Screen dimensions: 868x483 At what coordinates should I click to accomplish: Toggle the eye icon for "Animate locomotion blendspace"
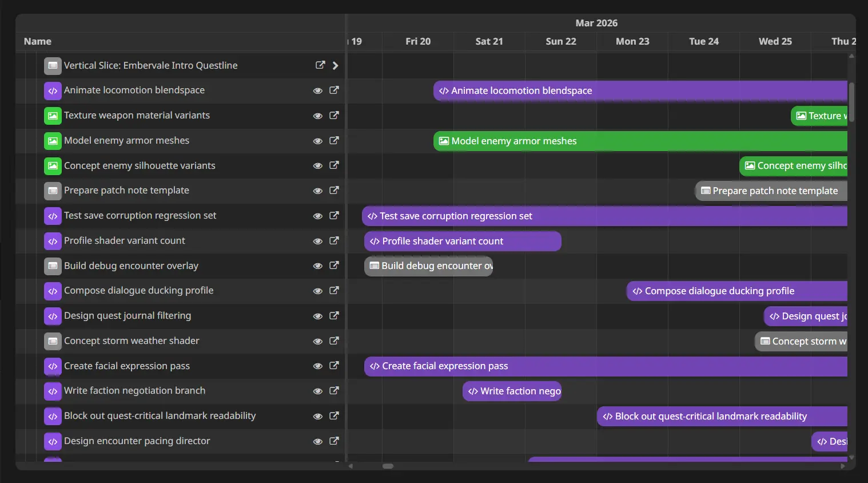[318, 90]
